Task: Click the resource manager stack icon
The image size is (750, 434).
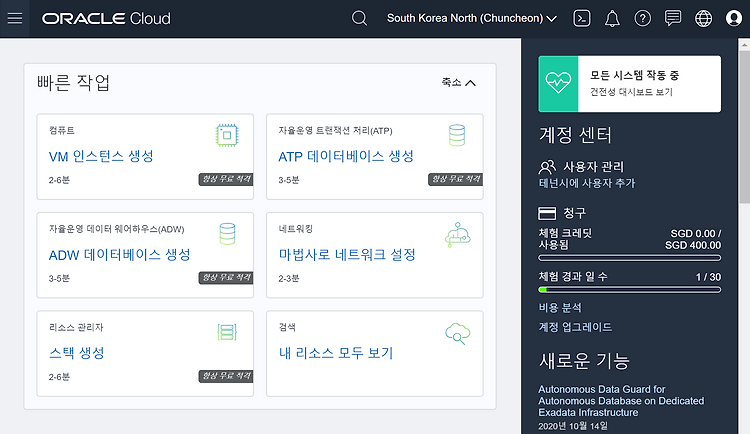Action: (227, 332)
